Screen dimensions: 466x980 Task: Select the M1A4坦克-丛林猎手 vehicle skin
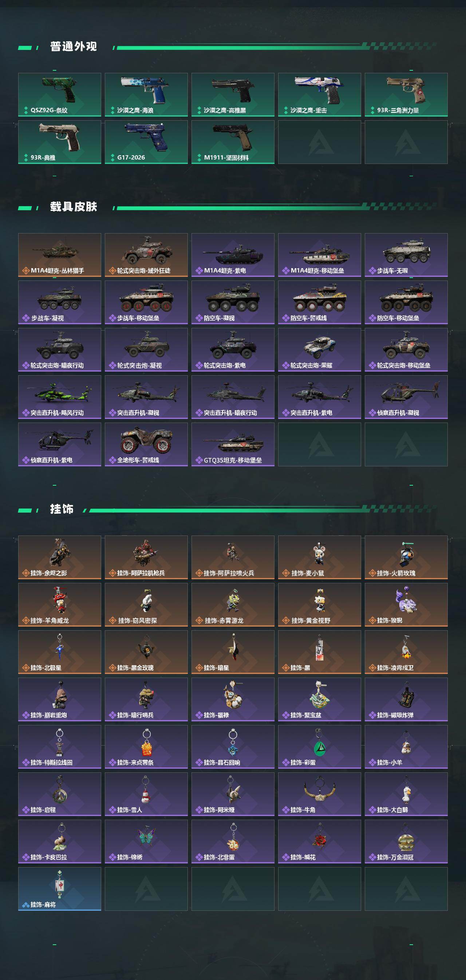(60, 255)
